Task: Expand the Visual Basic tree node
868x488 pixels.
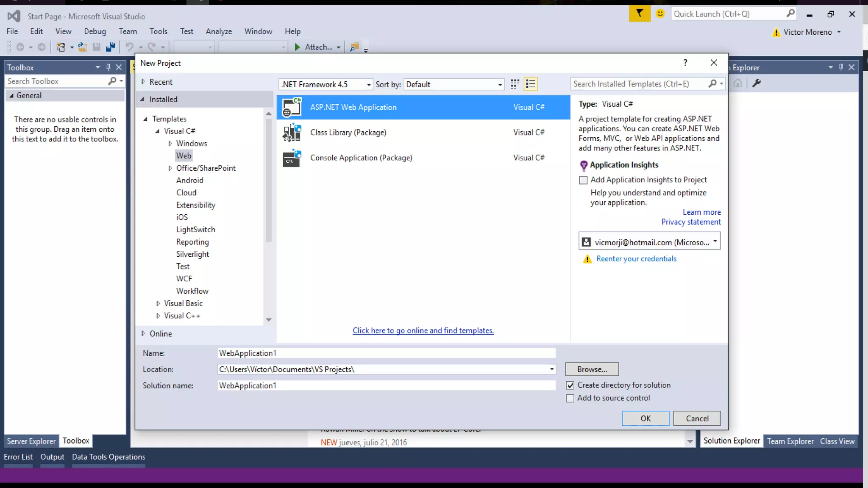Action: click(x=158, y=303)
